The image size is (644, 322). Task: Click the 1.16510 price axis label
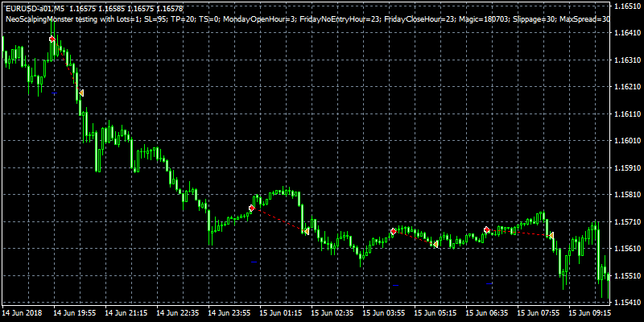click(626, 6)
